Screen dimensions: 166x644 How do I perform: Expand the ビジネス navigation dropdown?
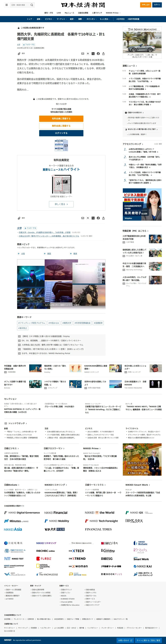pos(49,19)
